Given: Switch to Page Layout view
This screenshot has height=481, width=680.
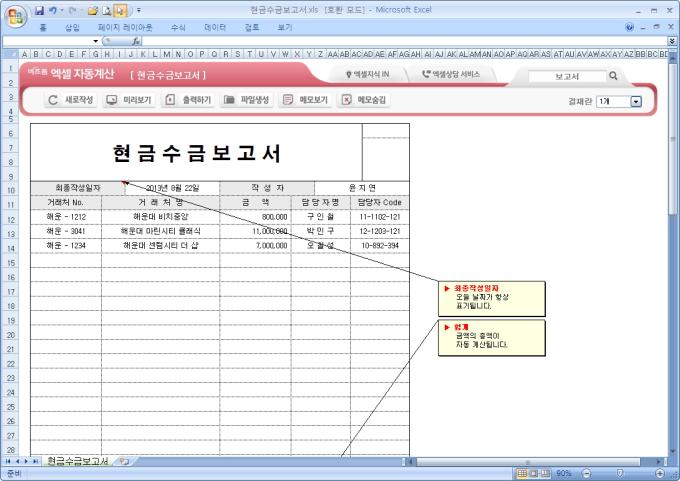Looking at the screenshot, I should [534, 473].
